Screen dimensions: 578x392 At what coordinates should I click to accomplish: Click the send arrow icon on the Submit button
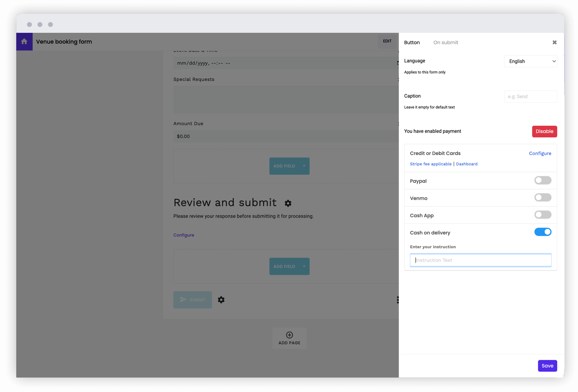pyautogui.click(x=184, y=299)
